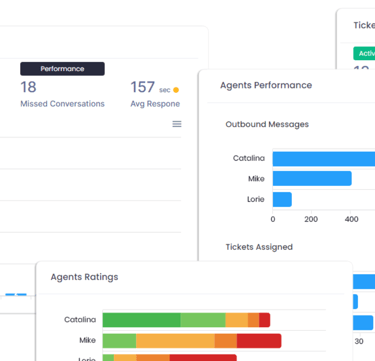The width and height of the screenshot is (375, 361).
Task: Click the green Active badge in Tickets card
Action: coord(364,53)
